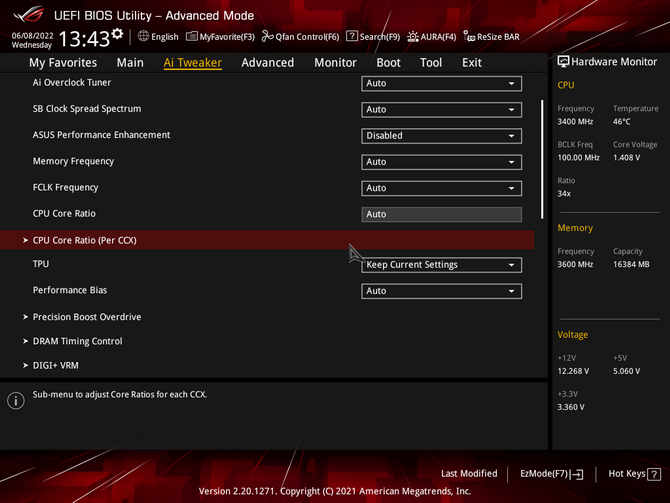Viewport: 670px width, 503px height.
Task: Open SB Clock Spread Spectrum dropdown
Action: [441, 109]
